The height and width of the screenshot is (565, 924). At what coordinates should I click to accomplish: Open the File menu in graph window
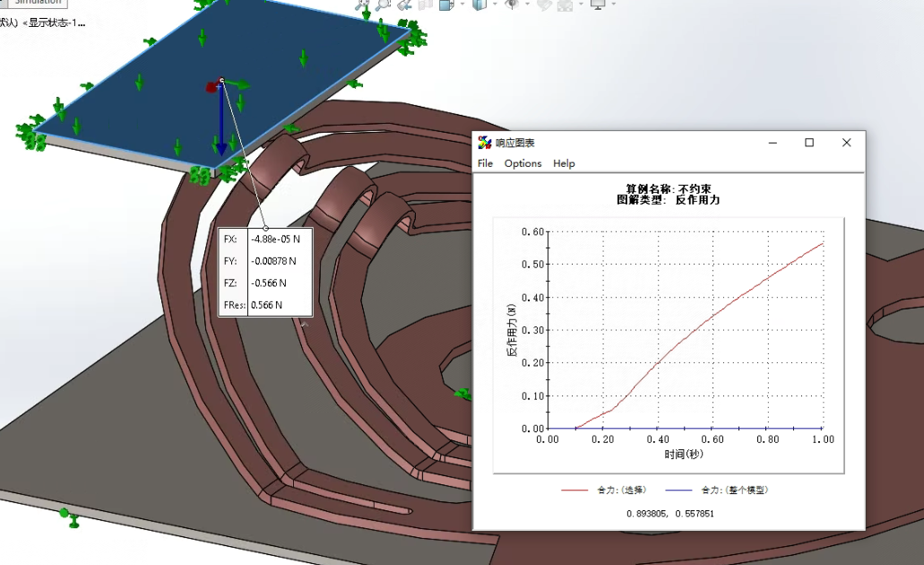[485, 163]
